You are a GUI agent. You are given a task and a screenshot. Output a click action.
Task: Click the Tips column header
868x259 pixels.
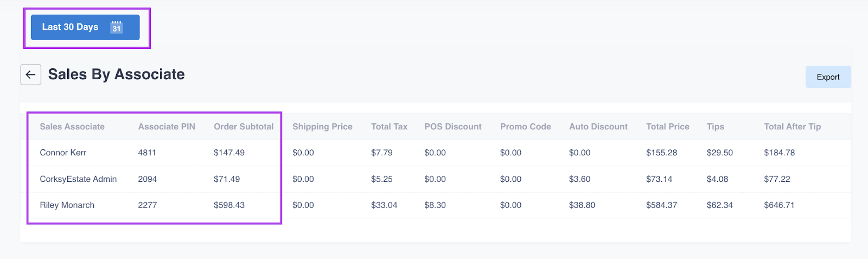715,127
